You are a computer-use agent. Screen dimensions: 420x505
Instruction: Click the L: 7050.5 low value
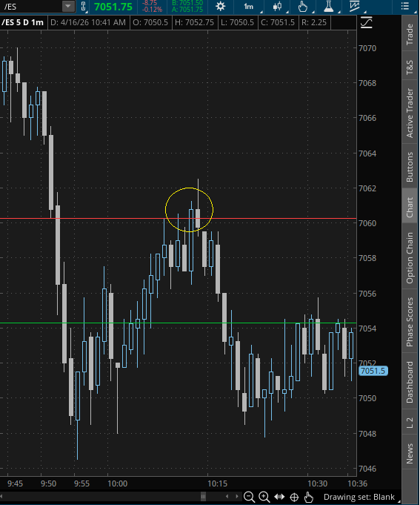click(x=237, y=22)
